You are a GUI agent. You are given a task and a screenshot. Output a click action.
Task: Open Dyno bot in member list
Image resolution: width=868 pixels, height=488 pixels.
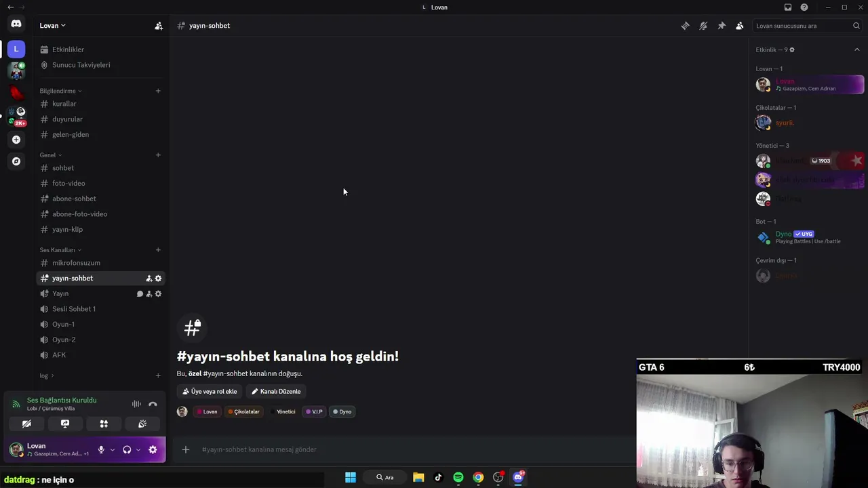coord(809,237)
